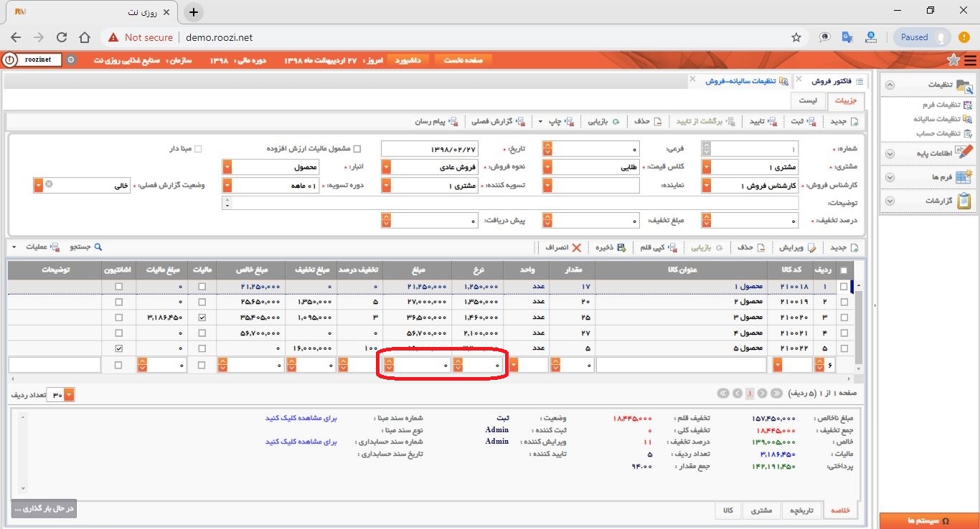Switch to the تاریخچه bottom tab
Image resolution: width=980 pixels, height=529 pixels.
[x=801, y=510]
